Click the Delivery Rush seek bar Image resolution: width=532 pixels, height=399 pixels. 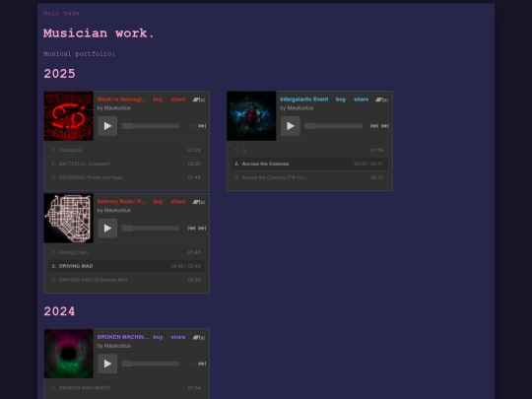(151, 229)
